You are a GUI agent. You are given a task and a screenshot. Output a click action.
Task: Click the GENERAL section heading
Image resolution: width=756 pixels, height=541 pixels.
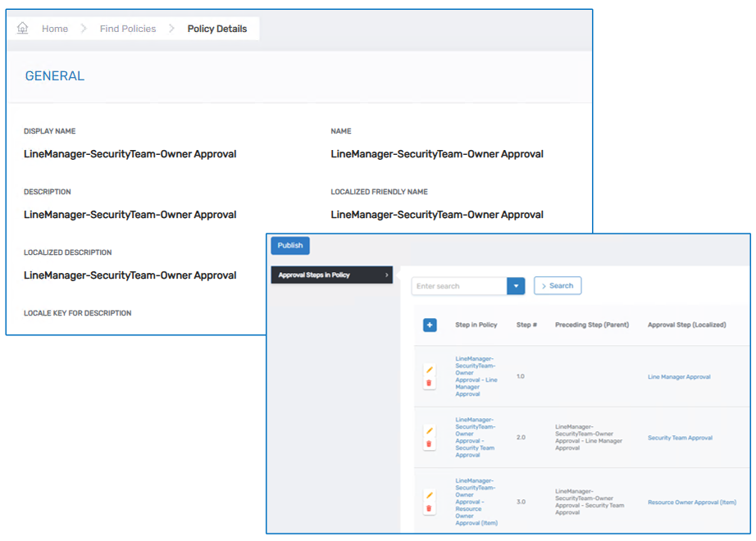54,75
